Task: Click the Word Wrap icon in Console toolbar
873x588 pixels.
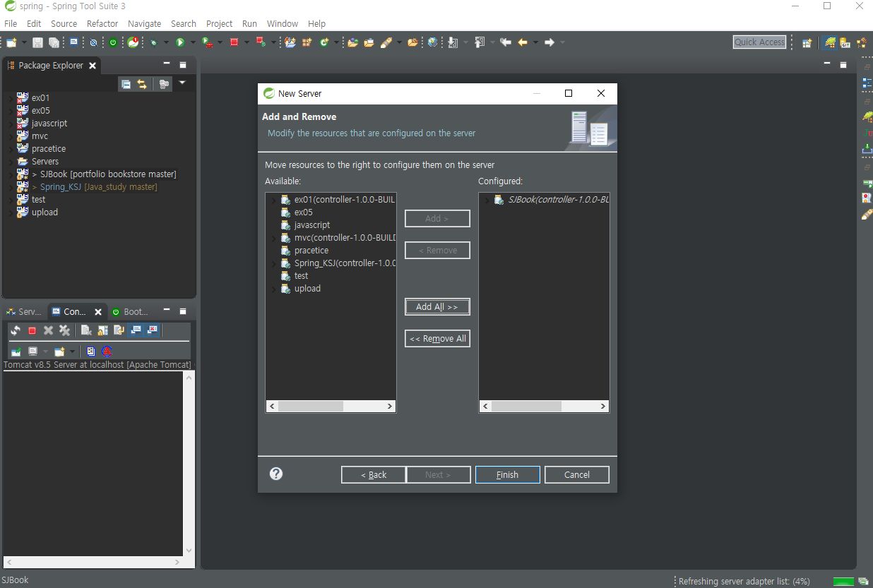Action: [x=119, y=330]
